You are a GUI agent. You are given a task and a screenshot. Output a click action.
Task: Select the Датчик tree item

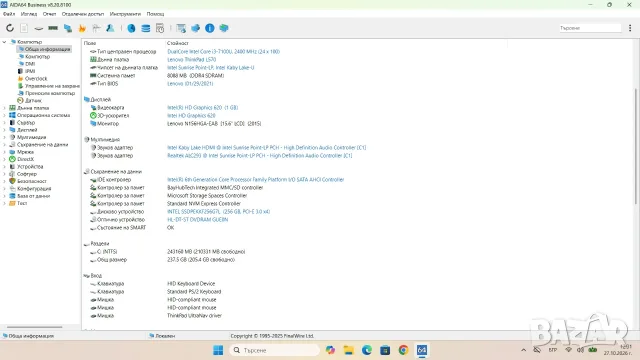point(33,100)
